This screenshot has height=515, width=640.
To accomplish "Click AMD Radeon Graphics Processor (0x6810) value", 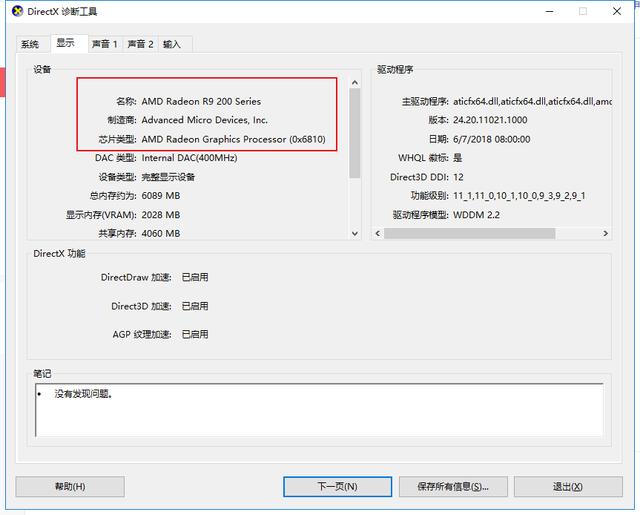I will [x=233, y=139].
